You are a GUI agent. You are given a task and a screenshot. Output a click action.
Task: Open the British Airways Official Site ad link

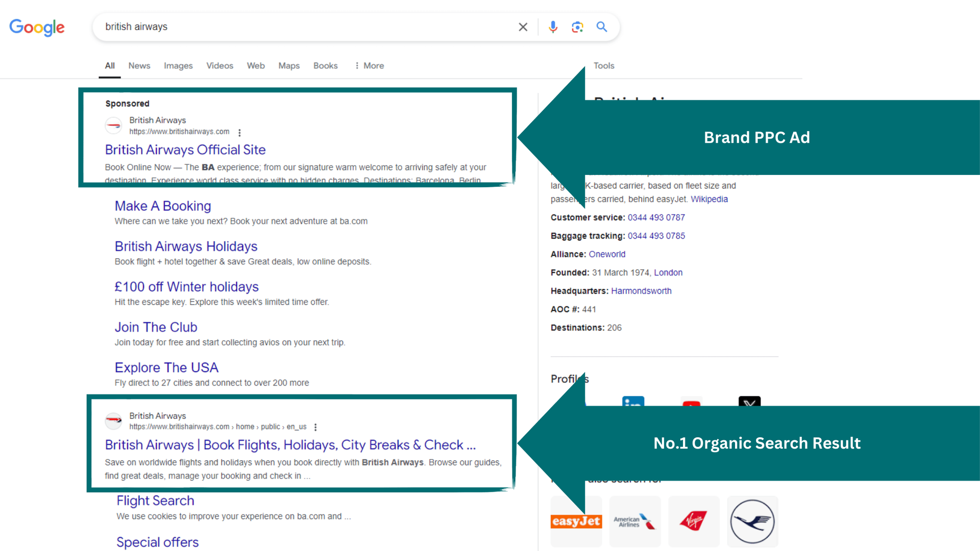pos(185,150)
